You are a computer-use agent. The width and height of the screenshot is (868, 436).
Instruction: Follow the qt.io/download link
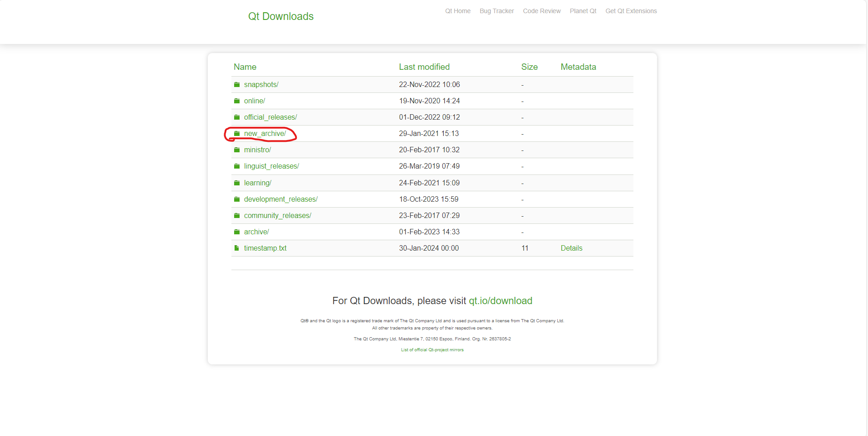pos(500,301)
